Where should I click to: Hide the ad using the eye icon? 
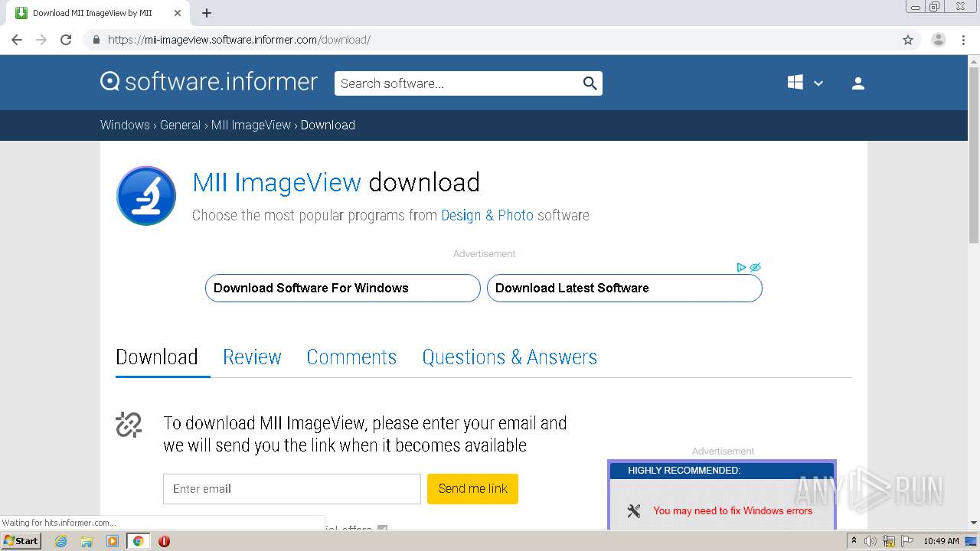(755, 267)
